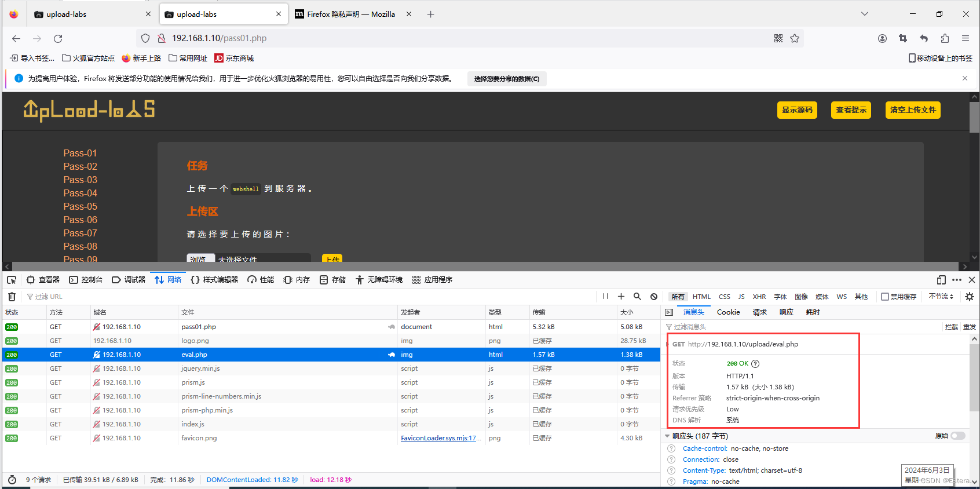Open Firefox account icon

882,38
